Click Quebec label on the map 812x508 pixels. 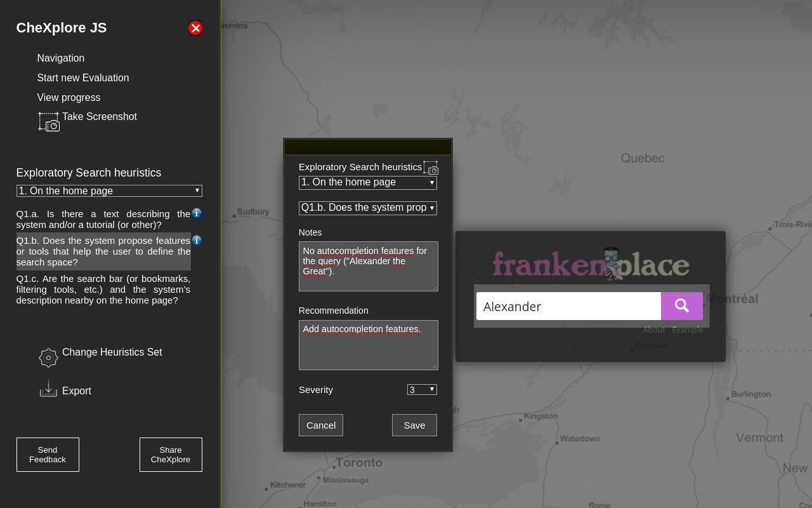click(x=643, y=158)
